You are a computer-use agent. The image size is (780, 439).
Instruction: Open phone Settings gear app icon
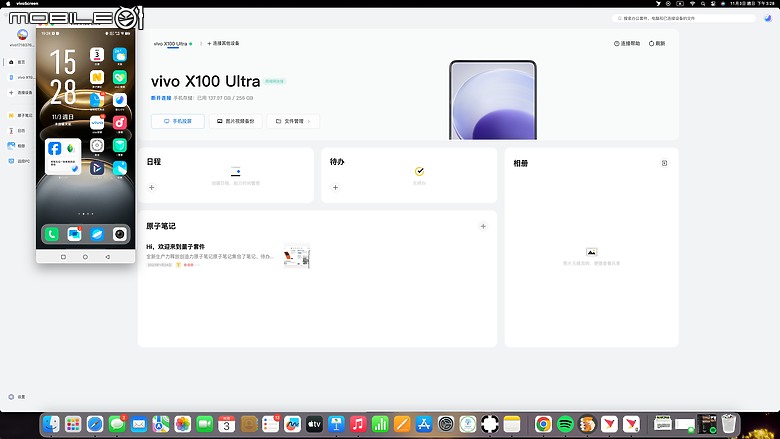point(97,145)
